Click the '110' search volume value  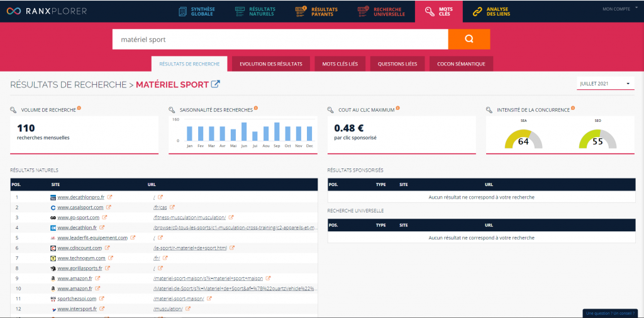pos(26,128)
